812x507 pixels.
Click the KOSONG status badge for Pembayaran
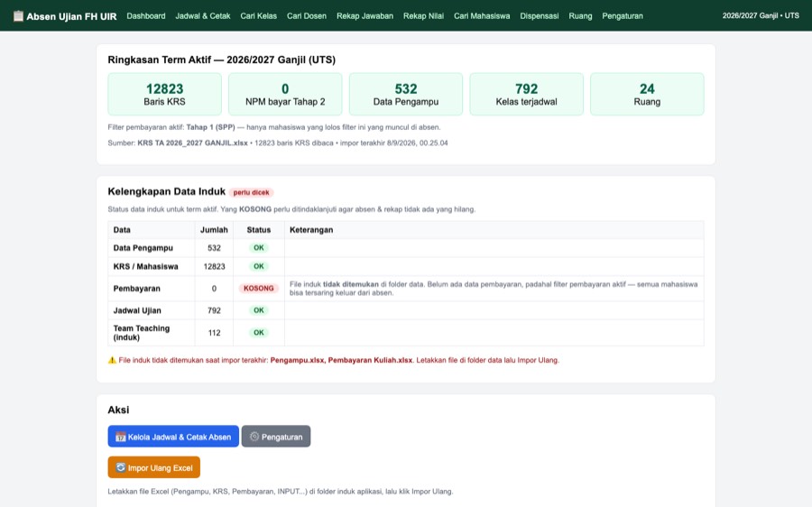tap(258, 289)
